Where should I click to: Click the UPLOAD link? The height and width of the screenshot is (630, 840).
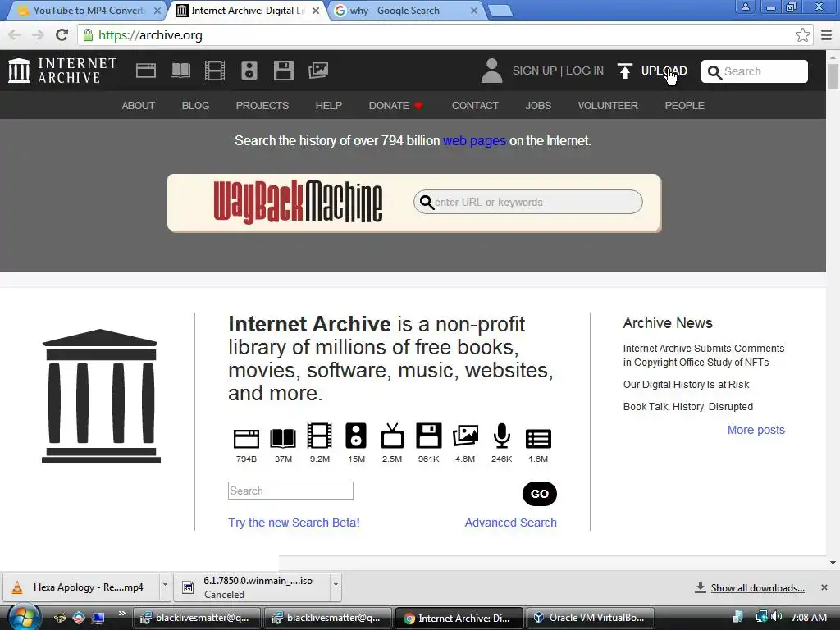664,71
